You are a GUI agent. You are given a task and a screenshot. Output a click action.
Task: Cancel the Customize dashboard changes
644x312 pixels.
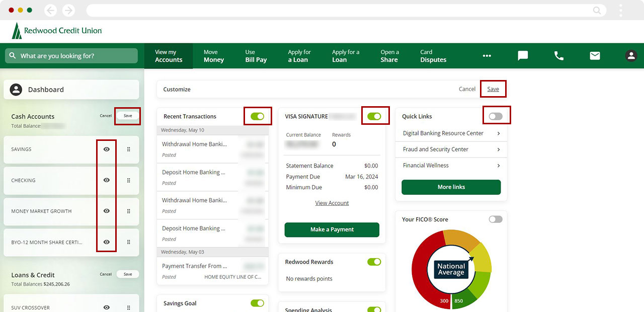pyautogui.click(x=467, y=89)
